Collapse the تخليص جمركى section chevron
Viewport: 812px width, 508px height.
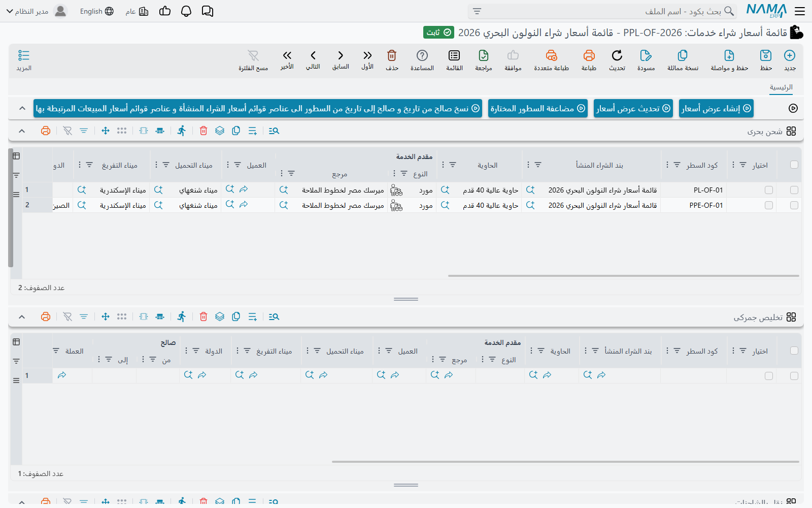(22, 317)
